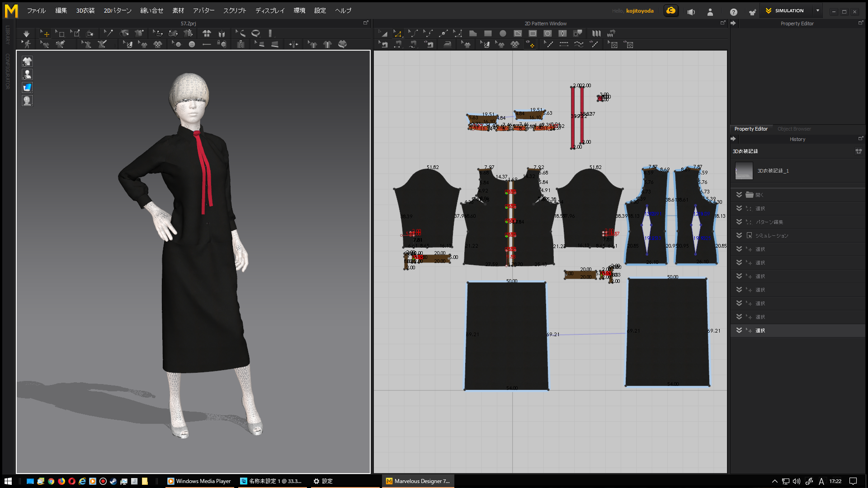Open the SIMULATION mode dropdown arrow
The width and height of the screenshot is (868, 488).
click(817, 11)
